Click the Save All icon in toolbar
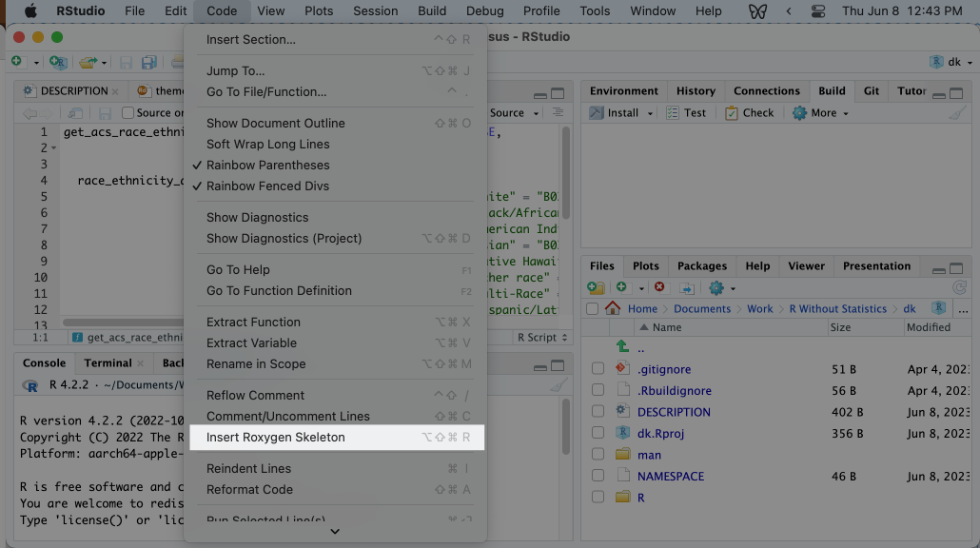 tap(148, 62)
